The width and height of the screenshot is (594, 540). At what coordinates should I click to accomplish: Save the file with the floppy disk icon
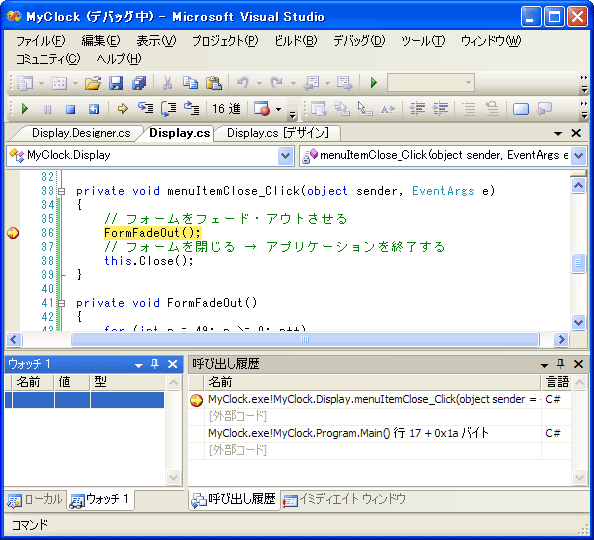tap(116, 83)
